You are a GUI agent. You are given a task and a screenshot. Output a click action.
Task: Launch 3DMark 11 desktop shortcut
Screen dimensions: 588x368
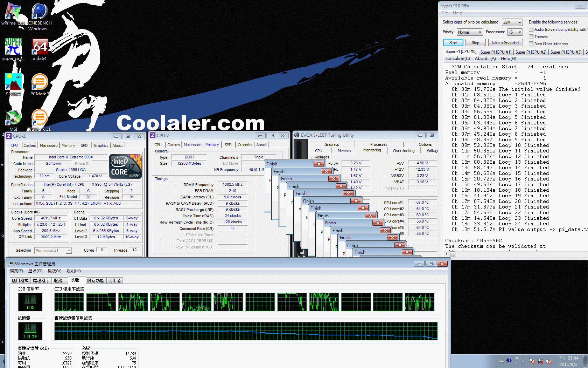[x=40, y=120]
